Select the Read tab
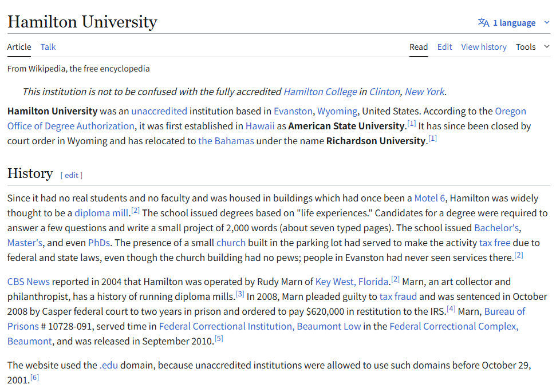 419,47
